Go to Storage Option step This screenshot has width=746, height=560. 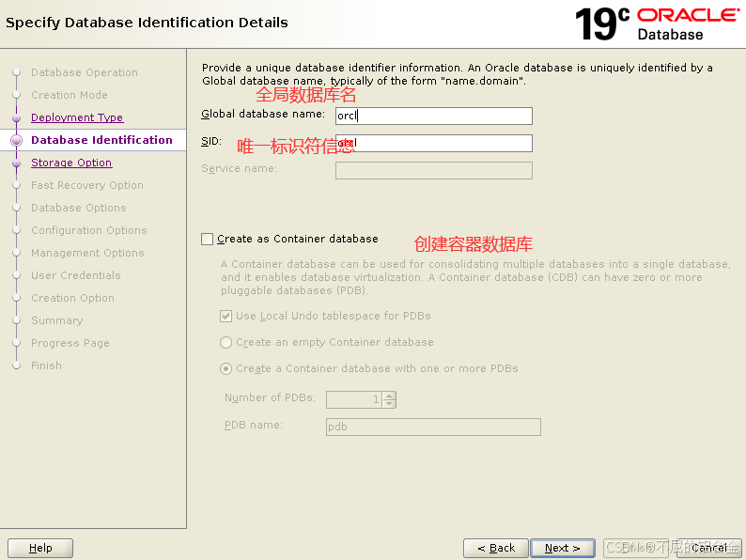[71, 163]
